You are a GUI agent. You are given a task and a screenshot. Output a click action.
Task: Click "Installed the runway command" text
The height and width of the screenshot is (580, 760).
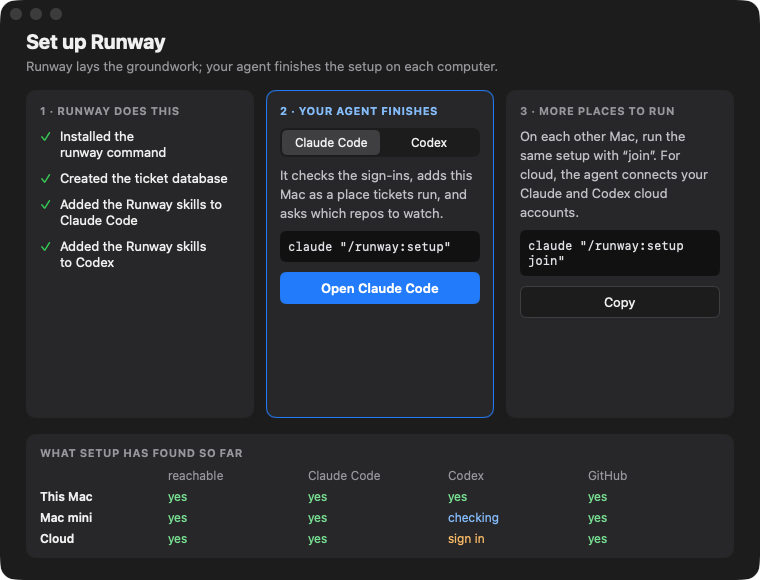point(113,144)
